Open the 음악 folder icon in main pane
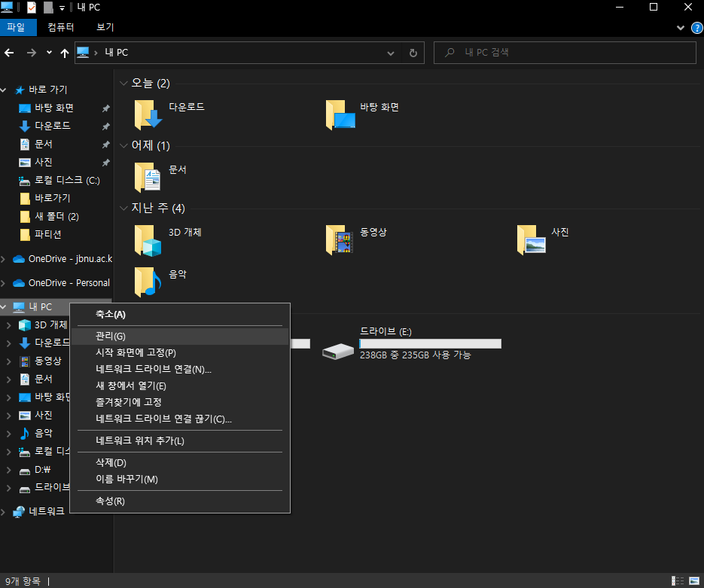704x588 pixels. 148,282
